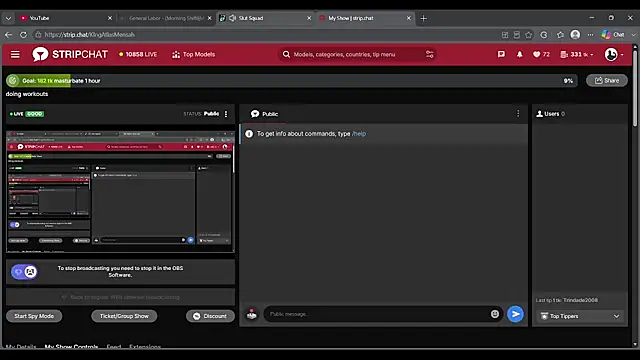Open a new browser tab

pos(424,18)
